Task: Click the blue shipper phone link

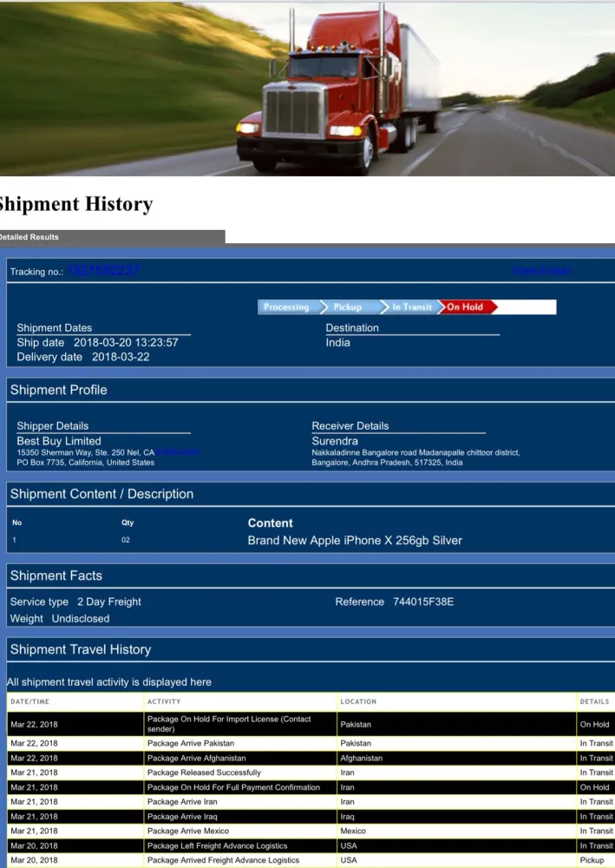Action: (x=178, y=453)
